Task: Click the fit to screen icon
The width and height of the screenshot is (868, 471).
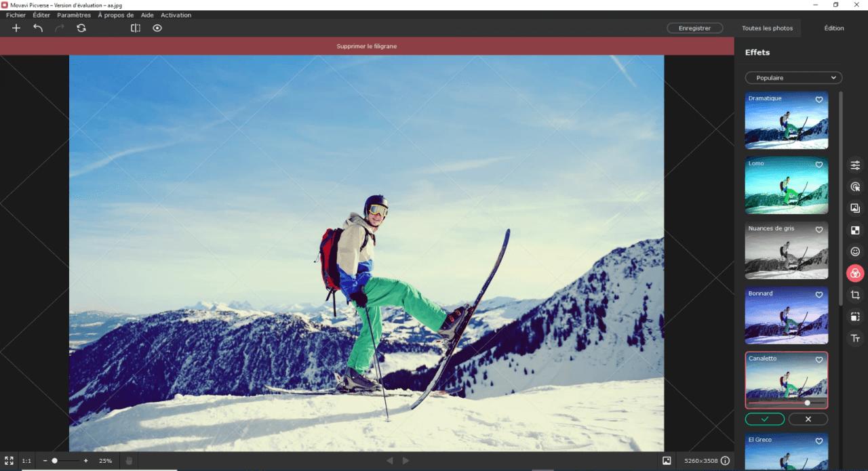Action: (x=9, y=461)
